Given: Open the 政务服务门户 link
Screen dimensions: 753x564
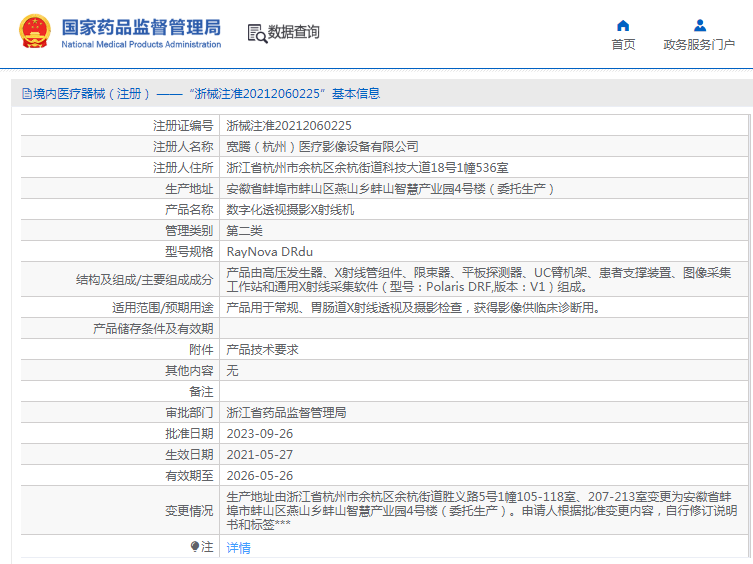Looking at the screenshot, I should (x=699, y=45).
